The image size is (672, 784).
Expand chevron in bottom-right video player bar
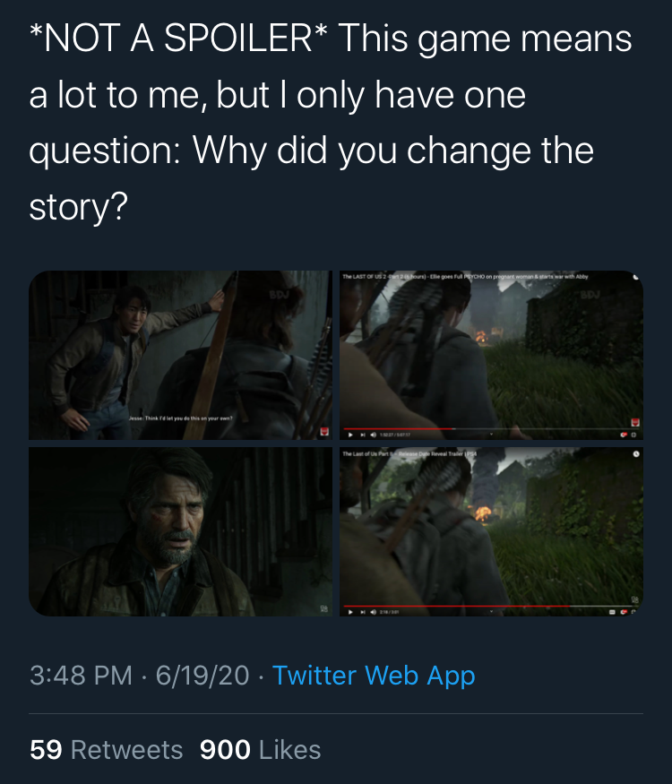point(492,611)
